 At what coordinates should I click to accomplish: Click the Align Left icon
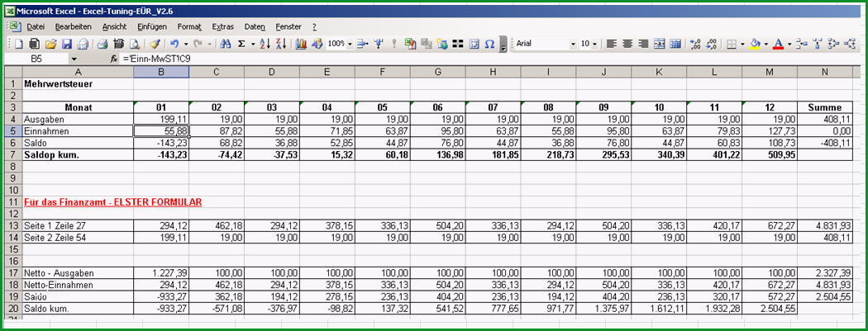pos(611,44)
